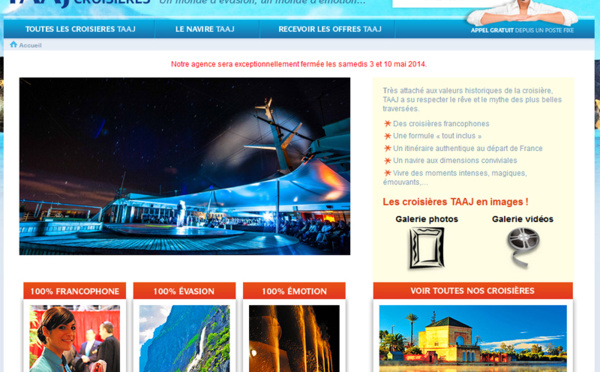Click the TAAJ Croisières logo

[78, 3]
